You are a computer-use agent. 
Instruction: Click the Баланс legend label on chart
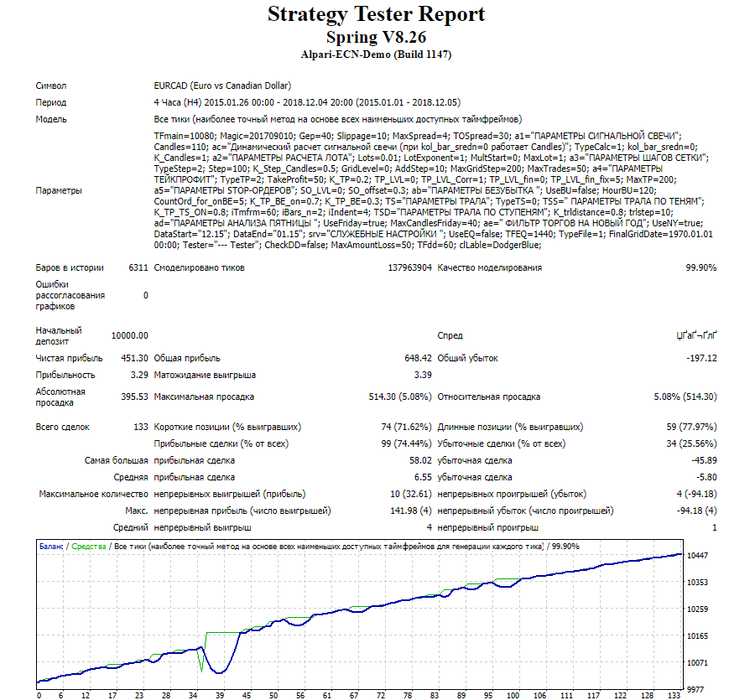pyautogui.click(x=51, y=547)
